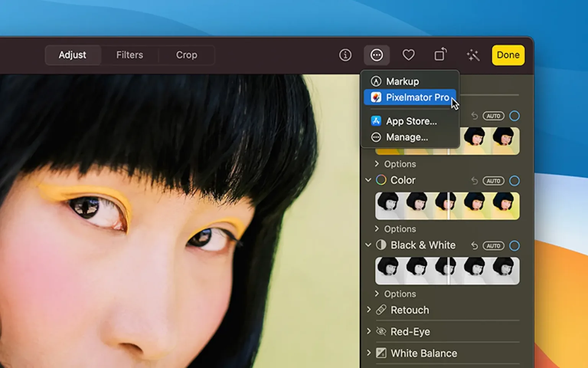
Task: Open the image info panel
Action: (x=345, y=55)
